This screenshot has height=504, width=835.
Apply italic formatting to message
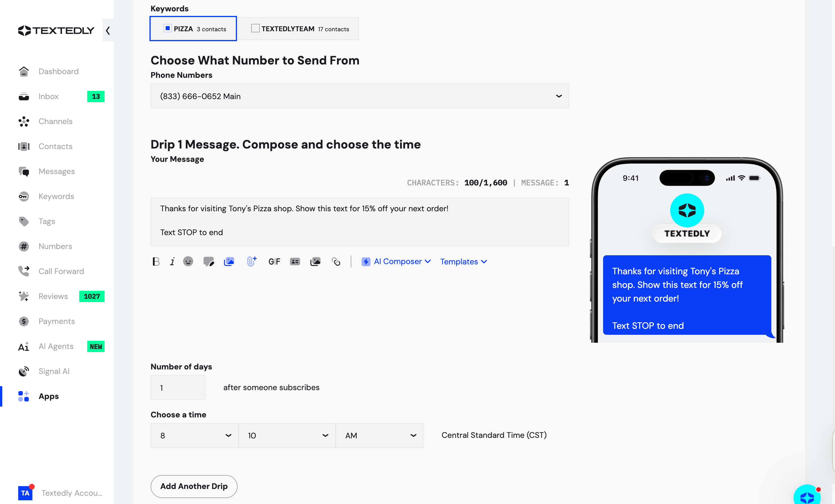click(172, 261)
